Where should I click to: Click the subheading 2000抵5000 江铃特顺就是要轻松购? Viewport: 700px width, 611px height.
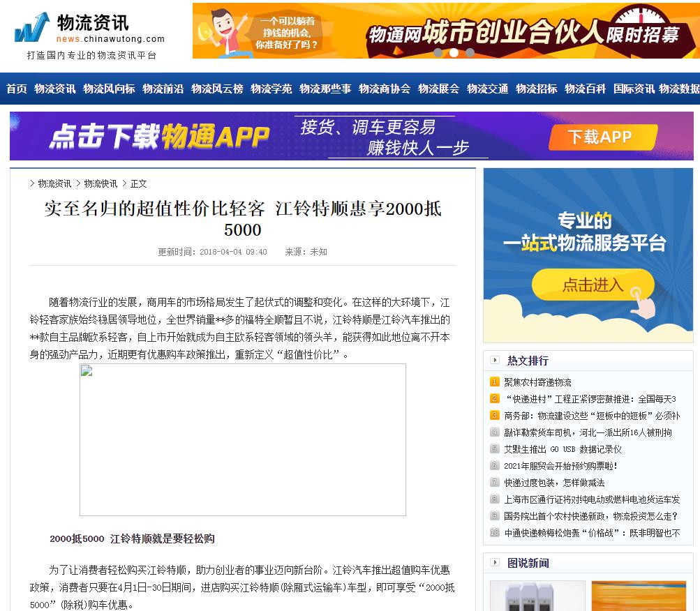[x=132, y=538]
